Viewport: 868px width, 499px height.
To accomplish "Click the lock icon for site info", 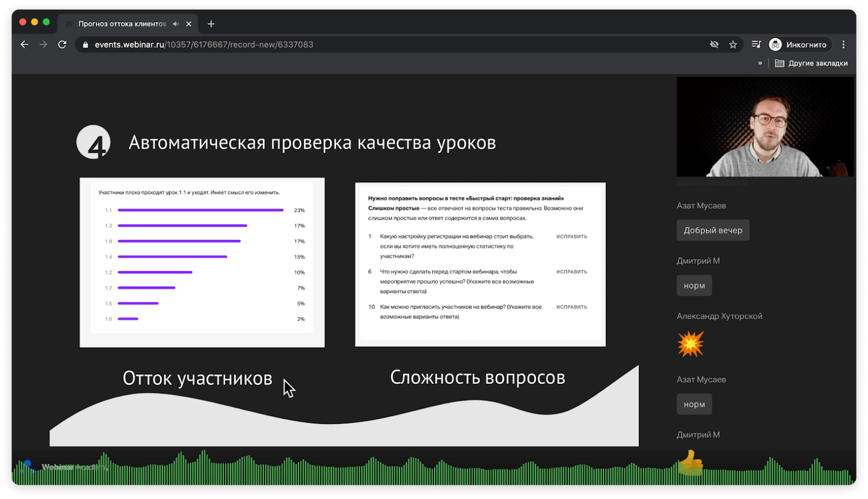I will pyautogui.click(x=86, y=45).
